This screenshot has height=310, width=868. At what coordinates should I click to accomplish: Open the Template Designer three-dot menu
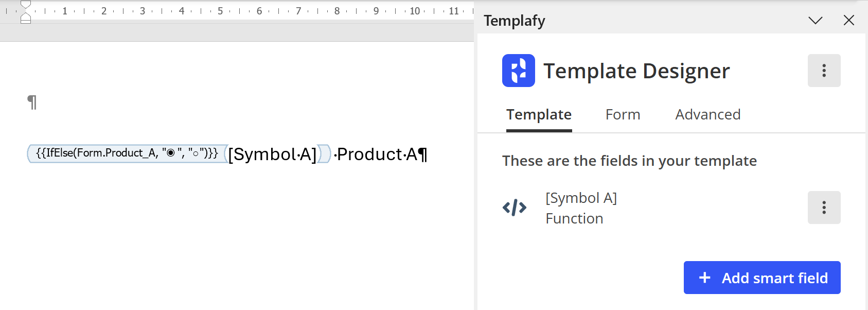(824, 71)
